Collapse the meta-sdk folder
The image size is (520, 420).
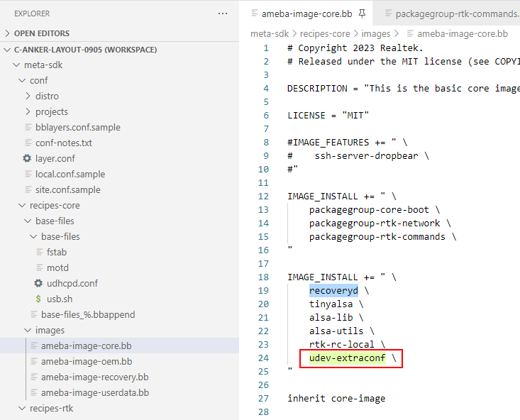43,65
